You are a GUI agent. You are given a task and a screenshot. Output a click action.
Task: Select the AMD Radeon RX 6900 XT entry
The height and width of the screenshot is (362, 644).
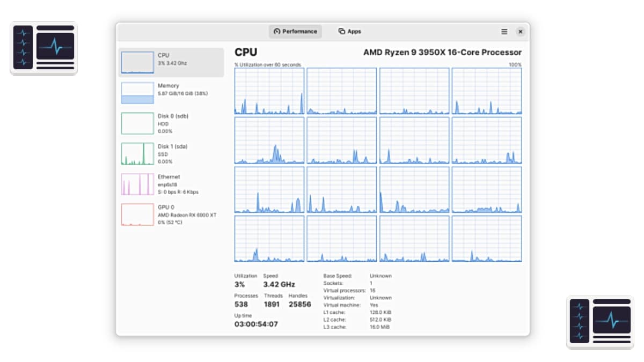coord(187,215)
